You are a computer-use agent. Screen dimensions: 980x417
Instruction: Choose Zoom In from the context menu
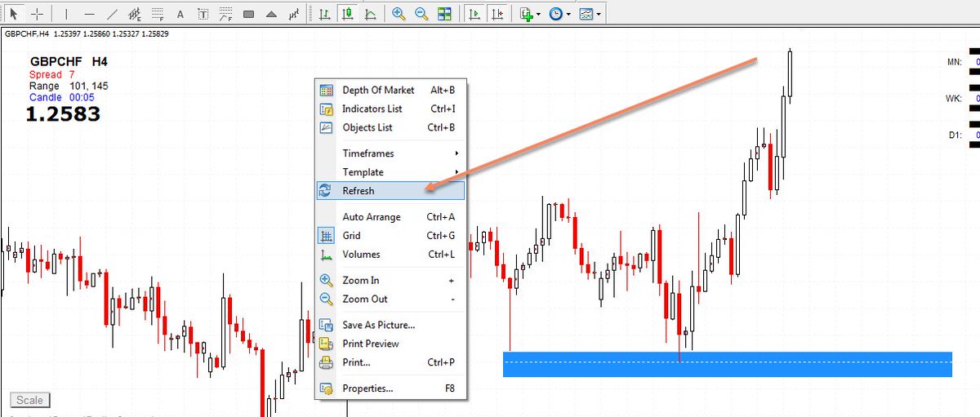tap(390, 281)
